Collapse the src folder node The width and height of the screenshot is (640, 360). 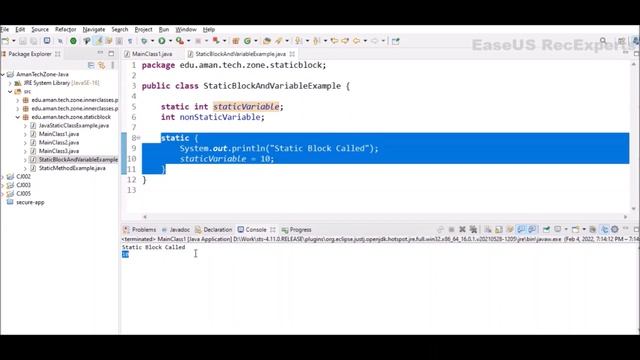tap(10, 91)
